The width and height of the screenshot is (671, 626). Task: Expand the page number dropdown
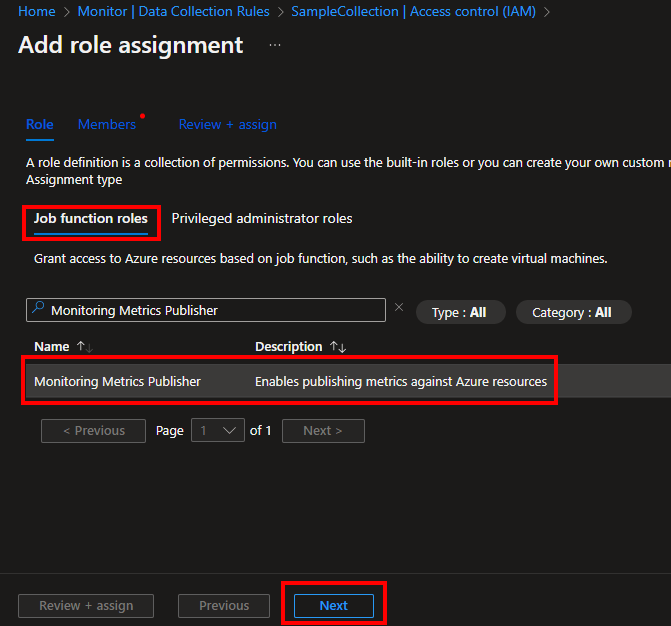click(219, 431)
